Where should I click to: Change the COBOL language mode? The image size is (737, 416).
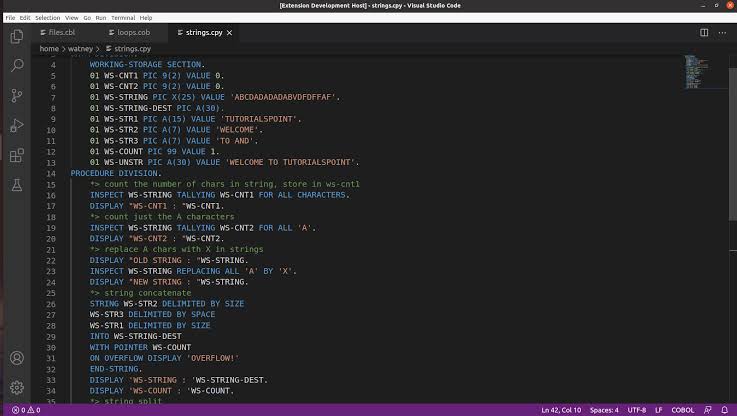point(682,410)
